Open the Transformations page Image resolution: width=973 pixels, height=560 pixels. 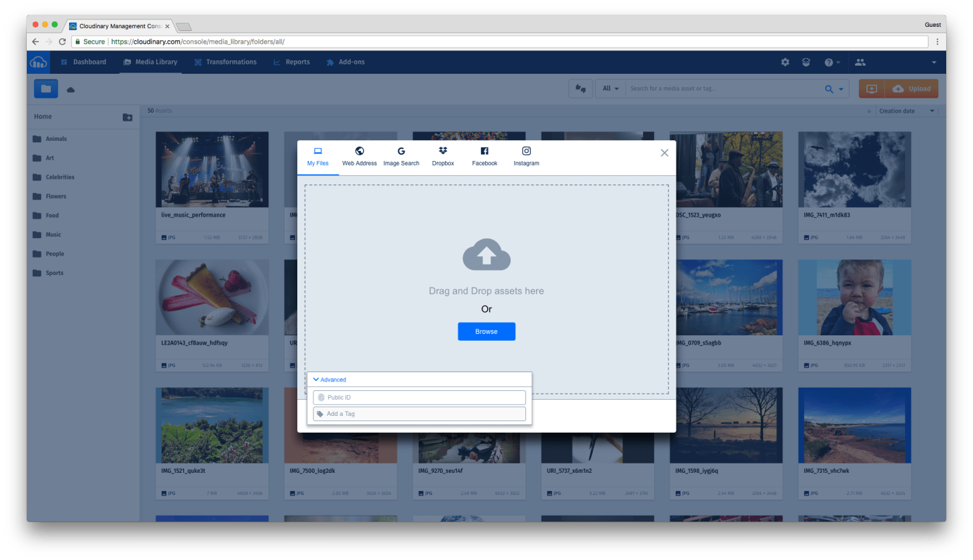click(225, 62)
